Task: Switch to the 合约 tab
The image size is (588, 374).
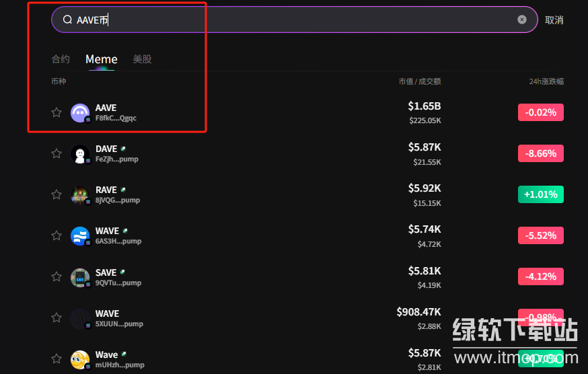Action: 61,59
